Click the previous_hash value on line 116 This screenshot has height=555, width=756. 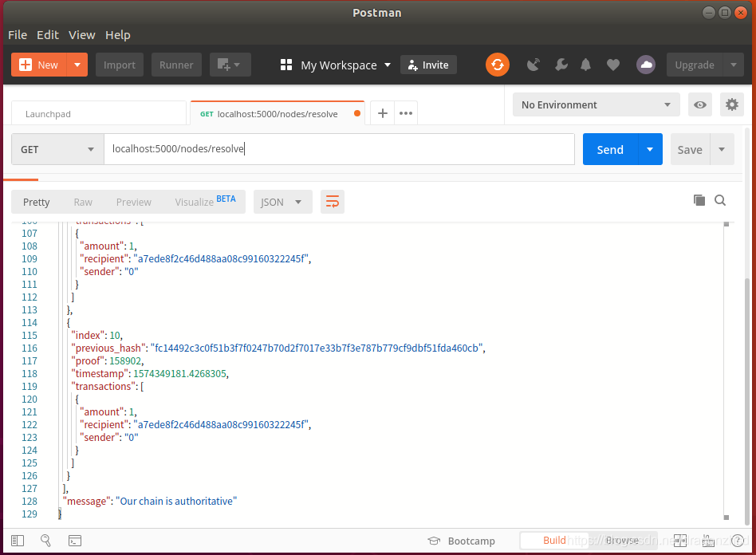[x=317, y=348]
